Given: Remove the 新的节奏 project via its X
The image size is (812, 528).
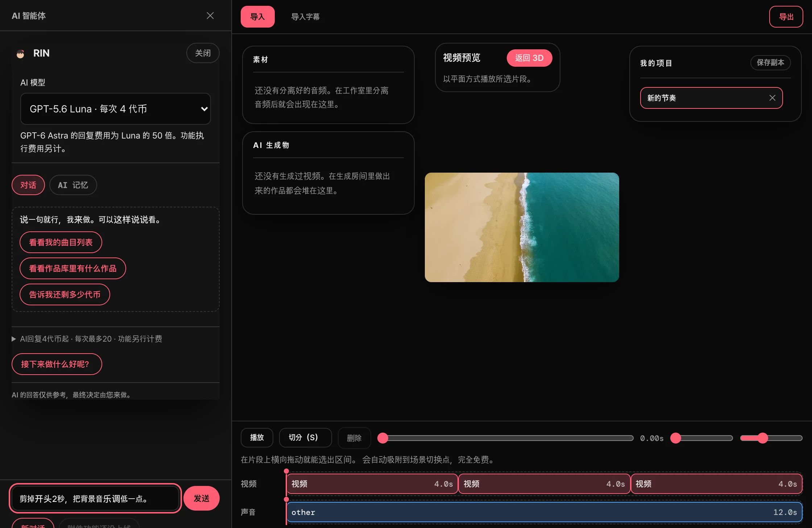Looking at the screenshot, I should 772,98.
